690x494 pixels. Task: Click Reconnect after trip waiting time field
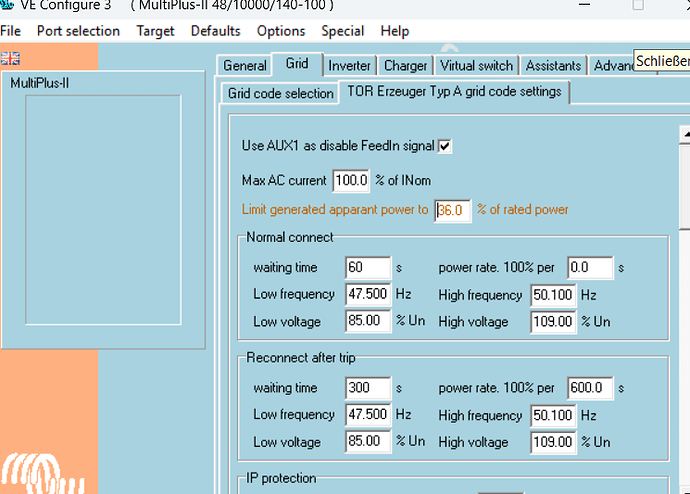point(368,388)
